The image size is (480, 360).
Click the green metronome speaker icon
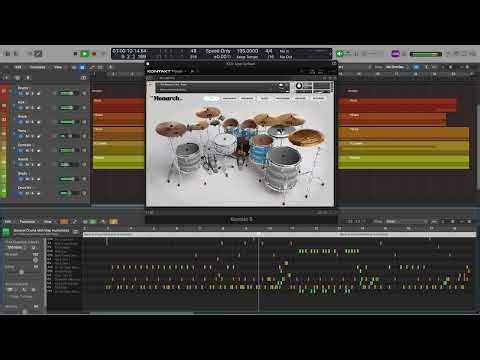click(x=340, y=53)
